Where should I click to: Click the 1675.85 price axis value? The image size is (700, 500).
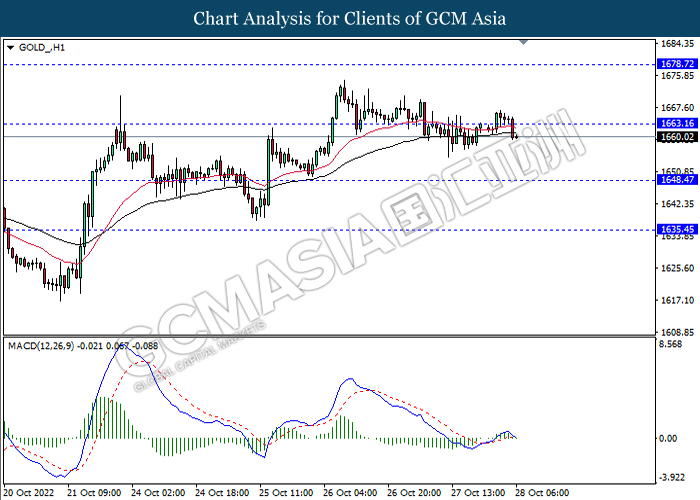[x=677, y=76]
